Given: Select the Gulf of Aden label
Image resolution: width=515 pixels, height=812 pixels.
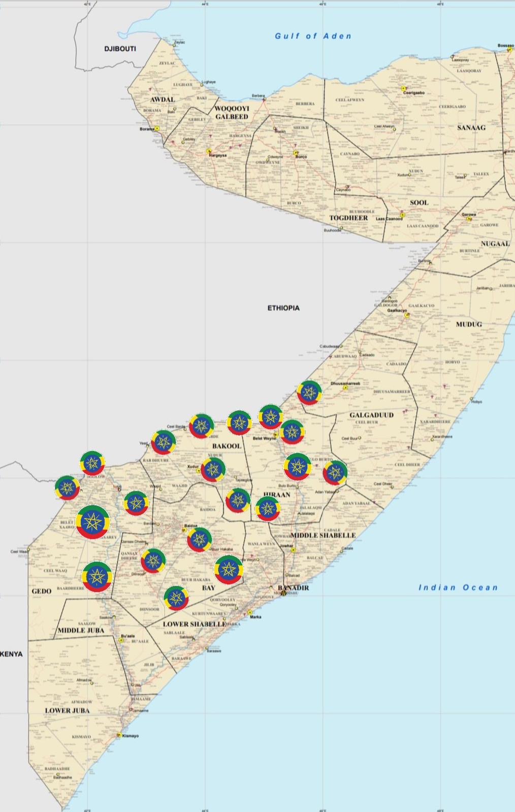Looking at the screenshot, I should point(313,36).
